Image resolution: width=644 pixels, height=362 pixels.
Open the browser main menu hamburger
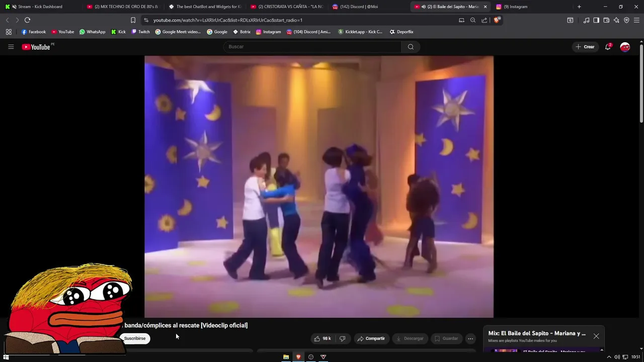click(x=636, y=20)
